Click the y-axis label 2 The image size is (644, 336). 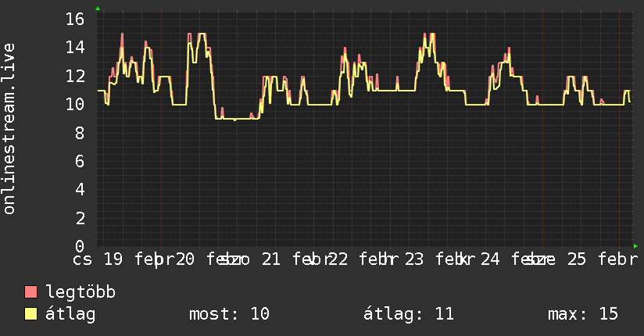pyautogui.click(x=80, y=218)
